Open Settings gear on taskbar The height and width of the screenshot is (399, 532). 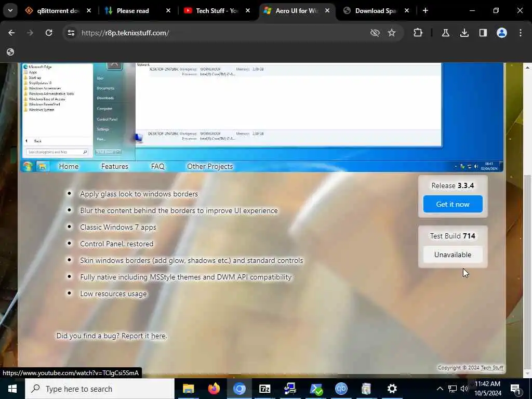(x=392, y=389)
